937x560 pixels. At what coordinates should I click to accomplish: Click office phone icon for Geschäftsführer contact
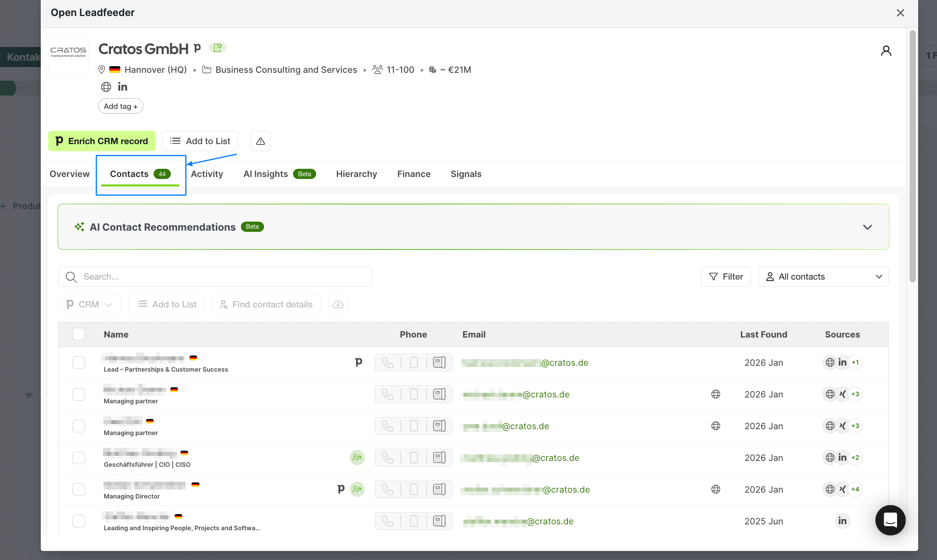click(x=440, y=458)
